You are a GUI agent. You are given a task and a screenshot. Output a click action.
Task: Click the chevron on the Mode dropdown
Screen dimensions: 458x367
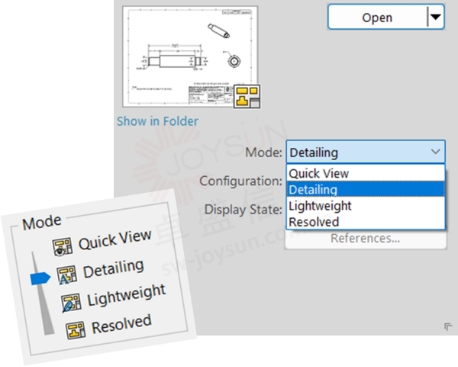(435, 152)
